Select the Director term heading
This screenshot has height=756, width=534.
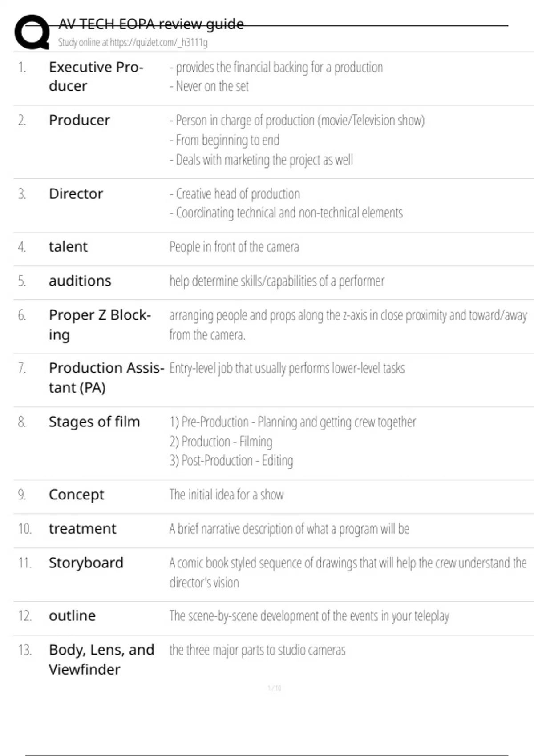click(76, 194)
